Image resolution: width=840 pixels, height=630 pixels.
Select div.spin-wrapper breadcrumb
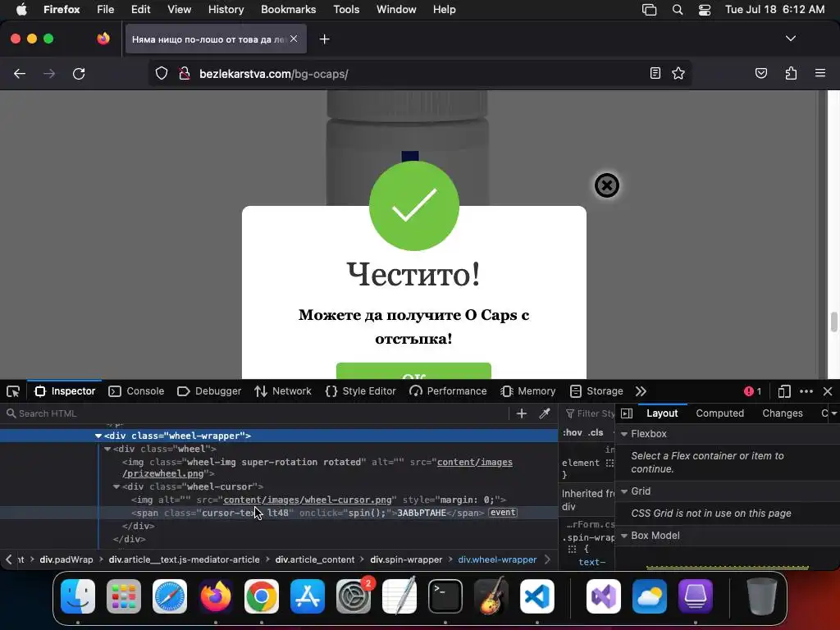tap(406, 559)
